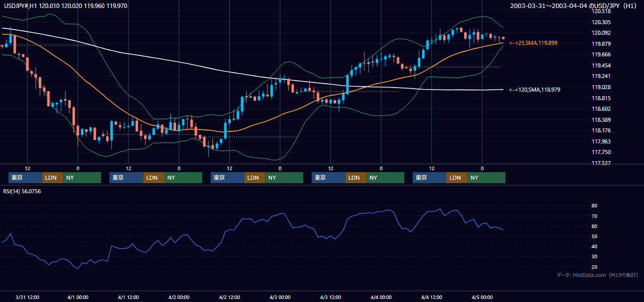Select the 25 SMA 119.899 label
The image size is (644, 302).
point(533,43)
